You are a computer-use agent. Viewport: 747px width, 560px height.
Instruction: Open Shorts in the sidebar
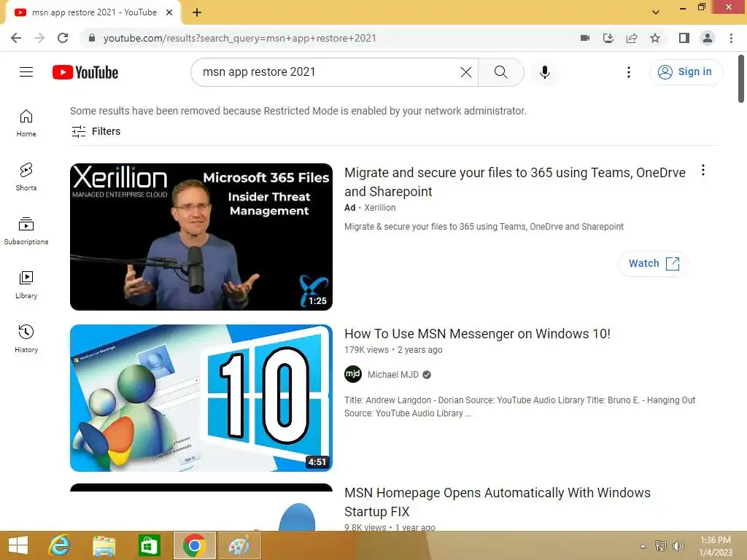(26, 177)
